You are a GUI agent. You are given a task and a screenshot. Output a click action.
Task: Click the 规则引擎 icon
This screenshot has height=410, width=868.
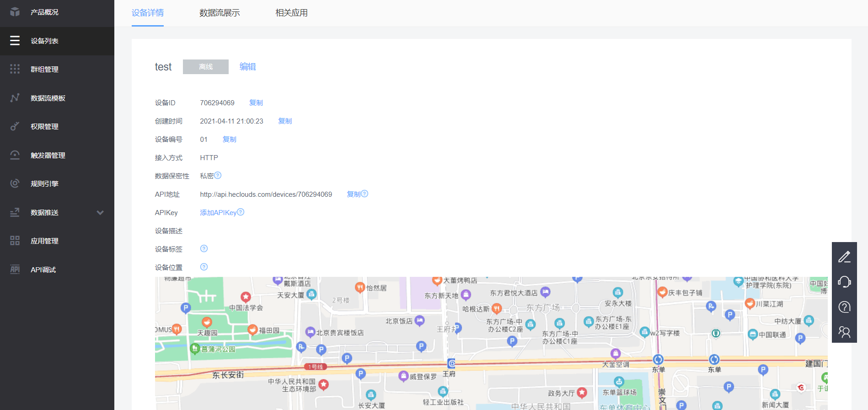15,183
